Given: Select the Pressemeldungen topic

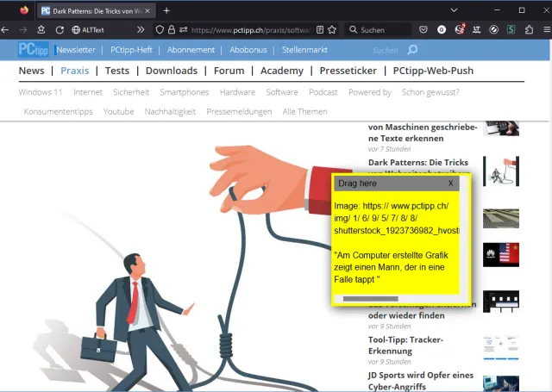Looking at the screenshot, I should [239, 111].
